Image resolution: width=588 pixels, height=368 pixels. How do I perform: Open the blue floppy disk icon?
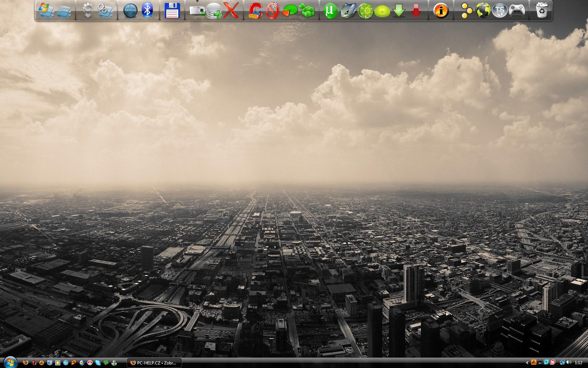[x=172, y=11]
